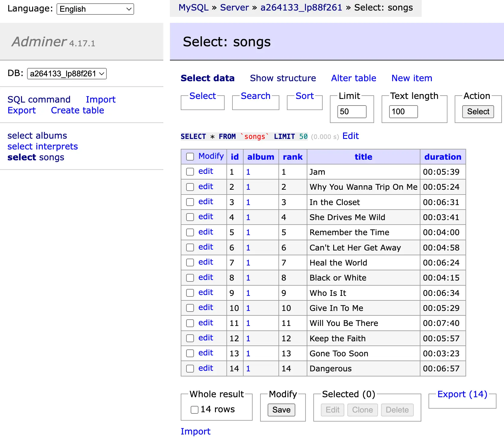504x442 pixels.
Task: Click the Text length input field
Action: pyautogui.click(x=403, y=112)
